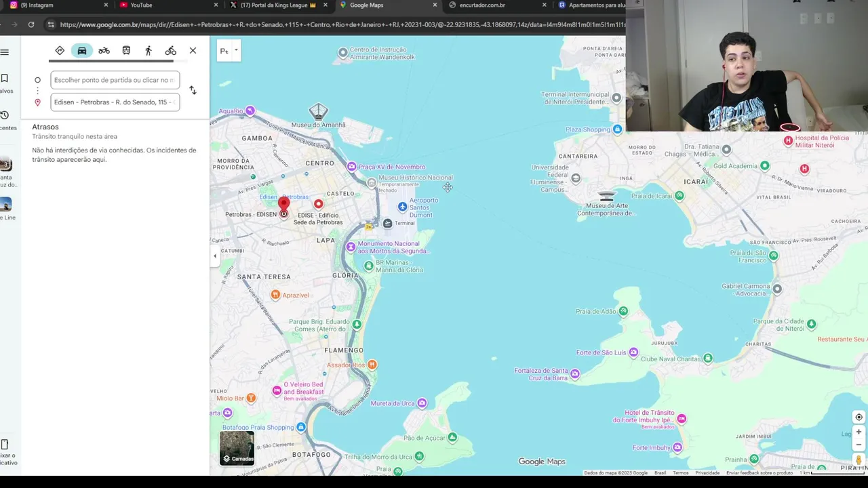Zoom in on the map
Screen dimensions: 868x488
click(x=859, y=432)
